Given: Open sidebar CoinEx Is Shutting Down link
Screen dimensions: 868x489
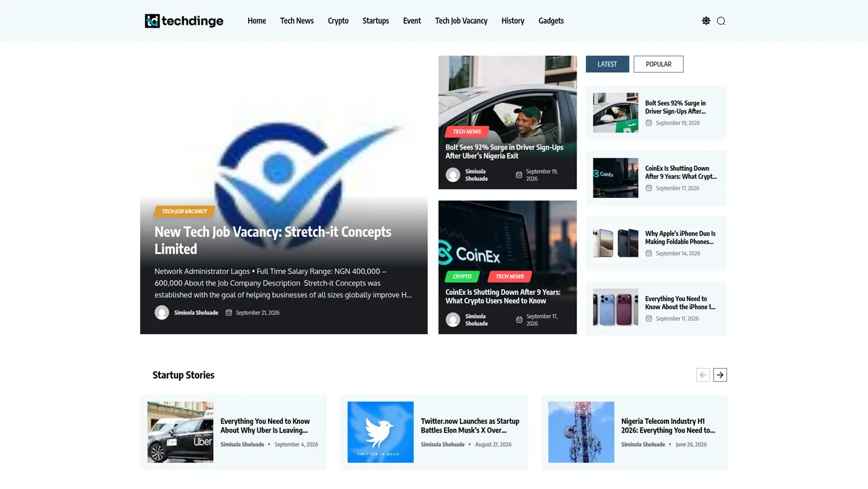Looking at the screenshot, I should (681, 173).
